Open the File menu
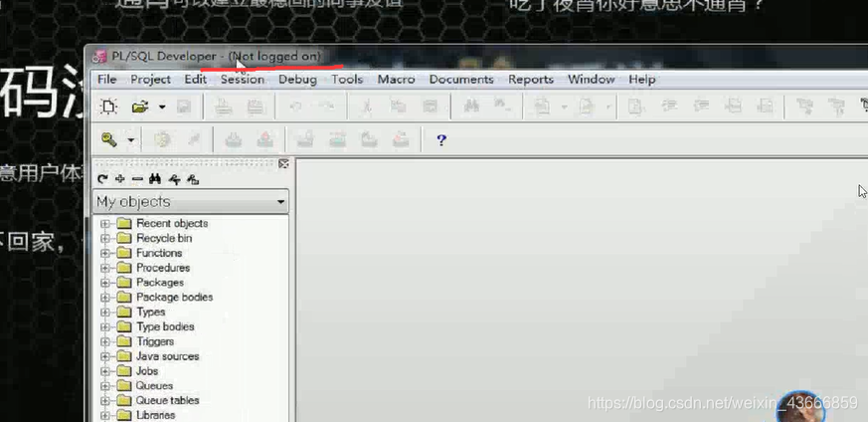 tap(106, 80)
